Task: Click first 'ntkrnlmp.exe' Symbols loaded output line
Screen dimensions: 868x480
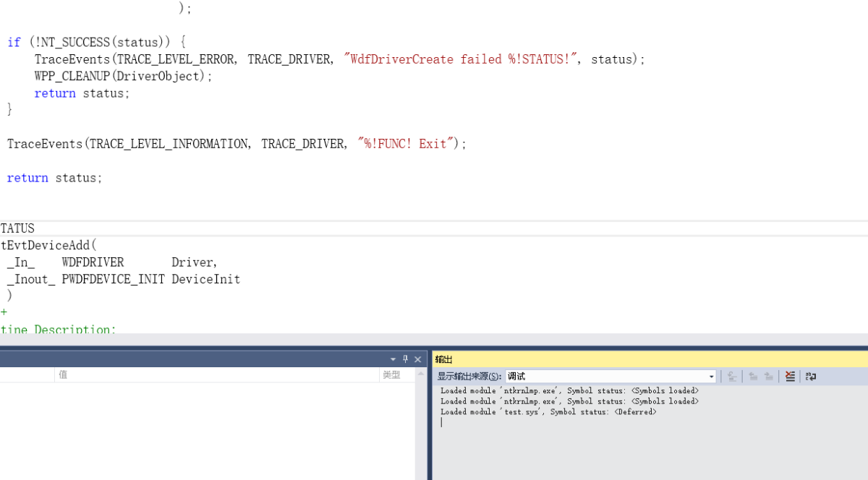Action: 569,390
